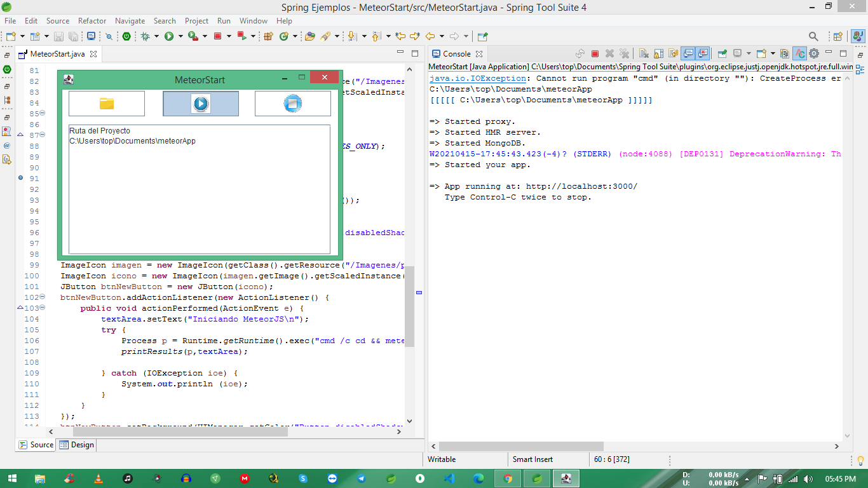The width and height of the screenshot is (868, 488).
Task: Collapse the fold marker at line 103
Action: pos(43,308)
